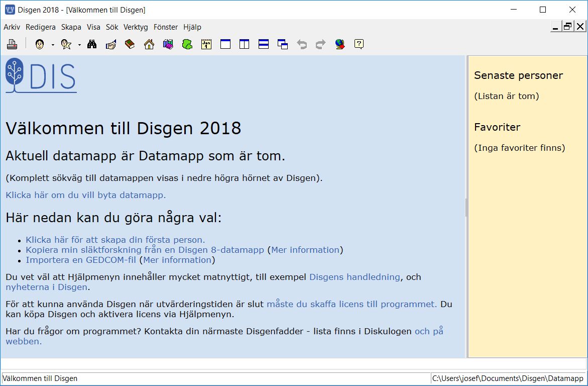
Task: Click the globe toolbar icon
Action: (x=340, y=44)
